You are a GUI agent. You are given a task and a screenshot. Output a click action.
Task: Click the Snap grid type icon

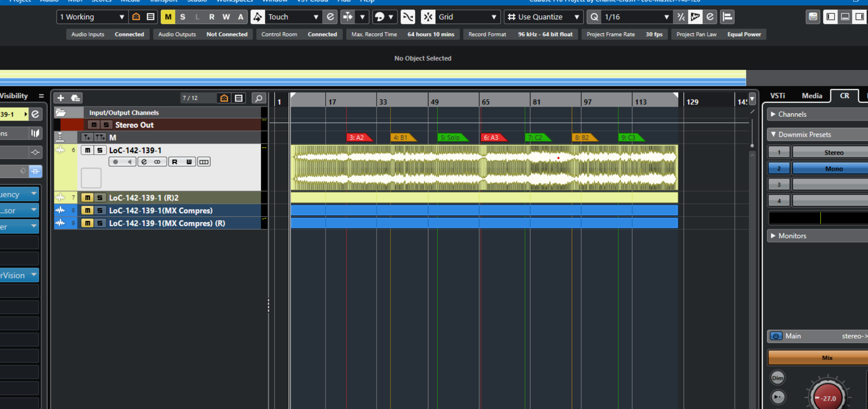click(x=428, y=17)
